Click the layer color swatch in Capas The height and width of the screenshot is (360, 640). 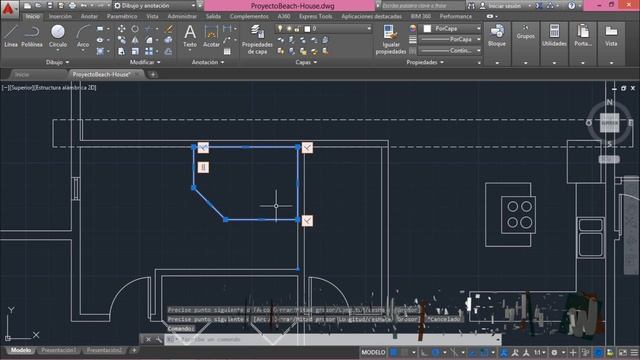click(x=307, y=29)
